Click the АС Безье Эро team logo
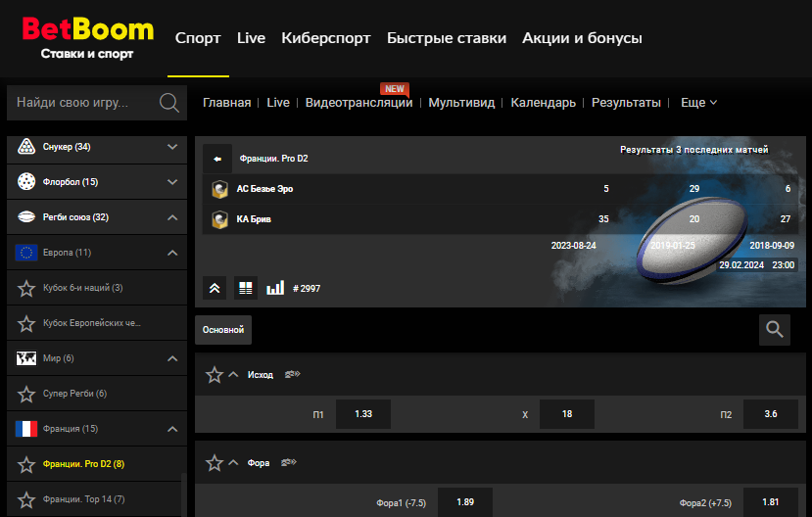Screen dimensions: 812x517 click(220, 189)
